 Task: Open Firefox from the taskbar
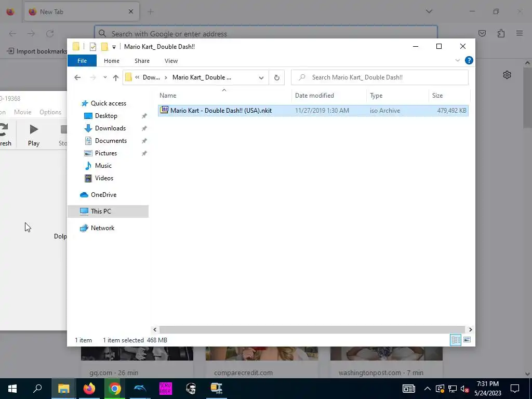(89, 389)
